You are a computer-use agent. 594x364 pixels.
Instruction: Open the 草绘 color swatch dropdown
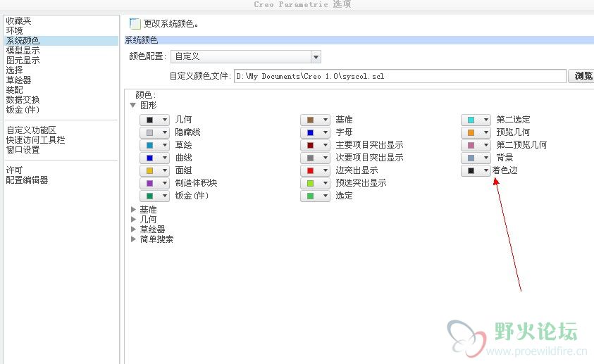point(154,145)
